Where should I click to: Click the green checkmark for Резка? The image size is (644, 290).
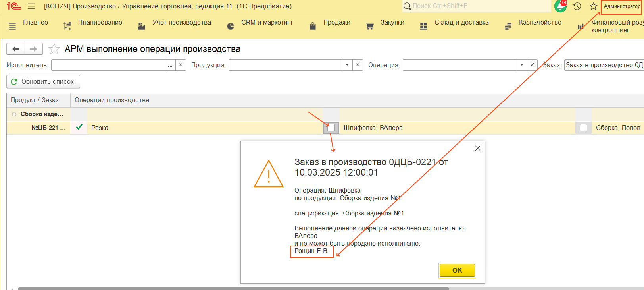[x=79, y=127]
